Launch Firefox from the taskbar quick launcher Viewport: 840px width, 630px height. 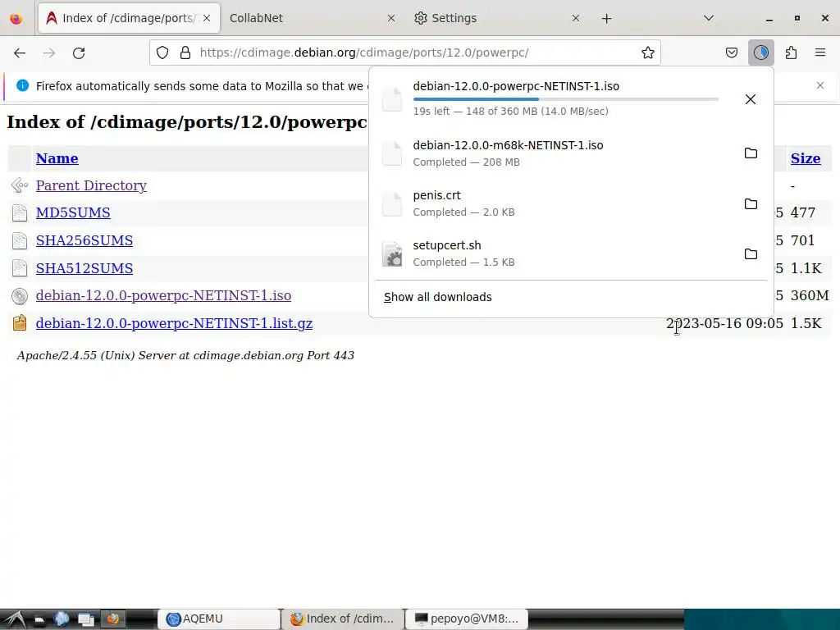[112, 619]
